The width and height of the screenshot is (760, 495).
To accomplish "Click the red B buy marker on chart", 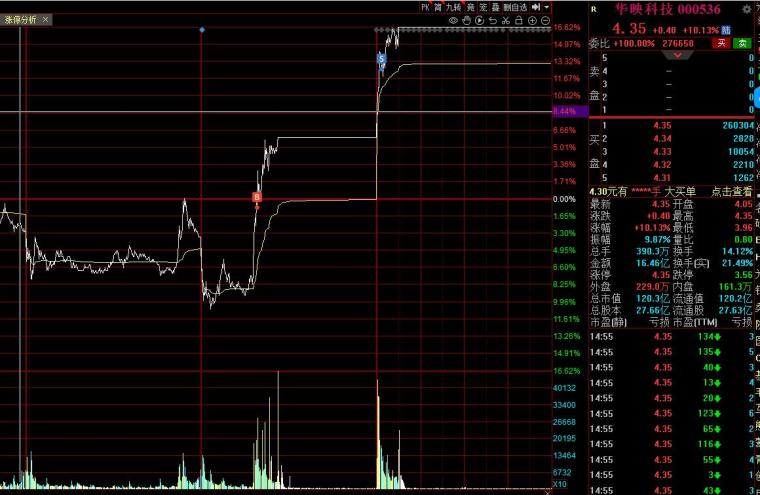I will point(257,197).
